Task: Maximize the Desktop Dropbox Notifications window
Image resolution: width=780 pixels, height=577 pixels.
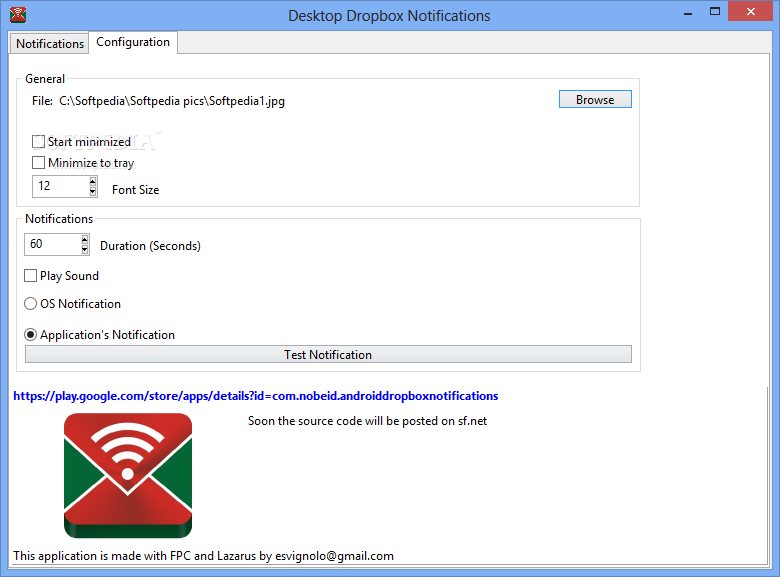Action: [714, 12]
